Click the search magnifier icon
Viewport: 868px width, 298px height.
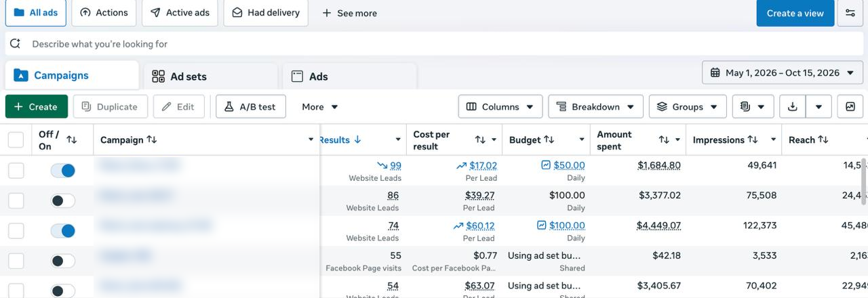(x=15, y=44)
